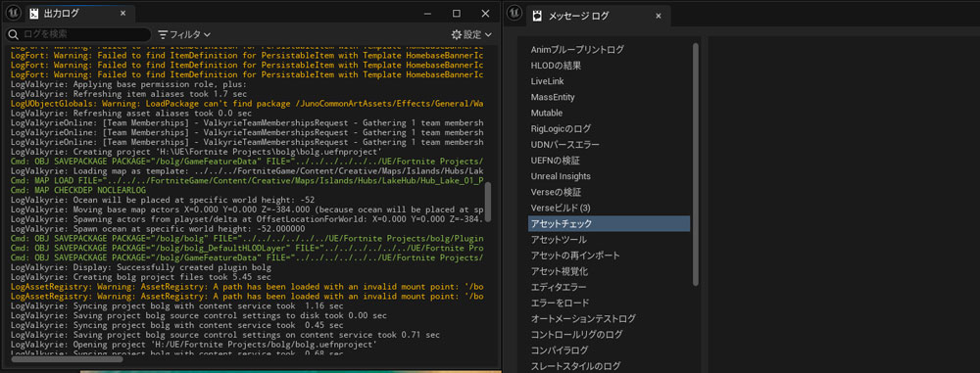Close the Output Log window

click(x=485, y=13)
